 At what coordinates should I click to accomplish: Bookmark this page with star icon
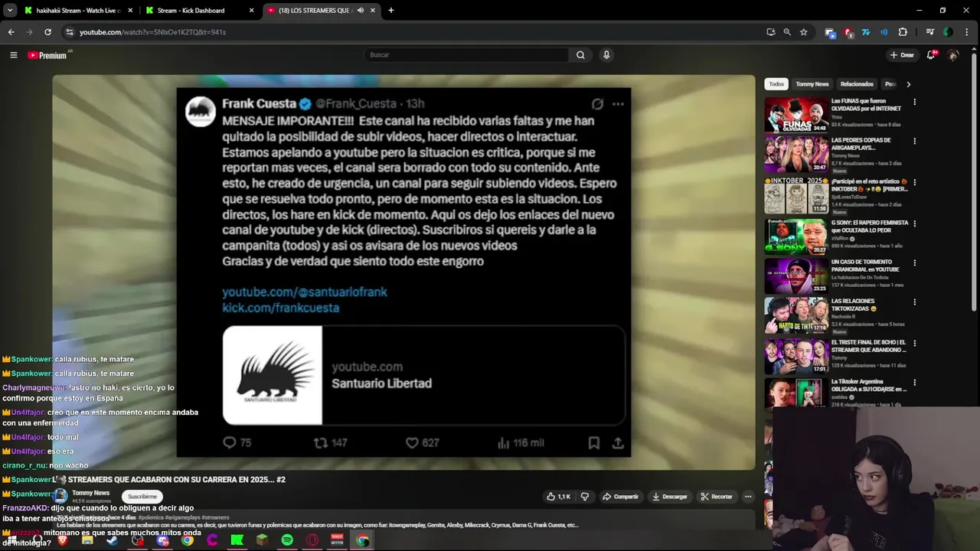[803, 32]
